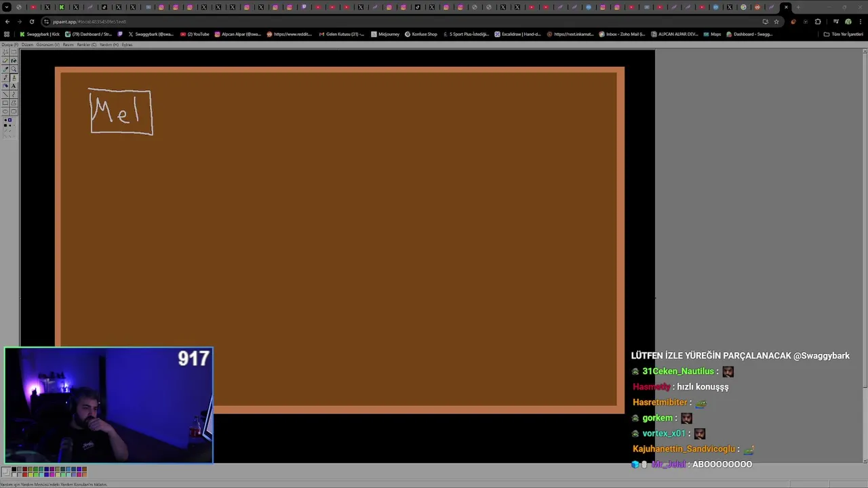
Task: Select the Curve tool
Action: 14,94
